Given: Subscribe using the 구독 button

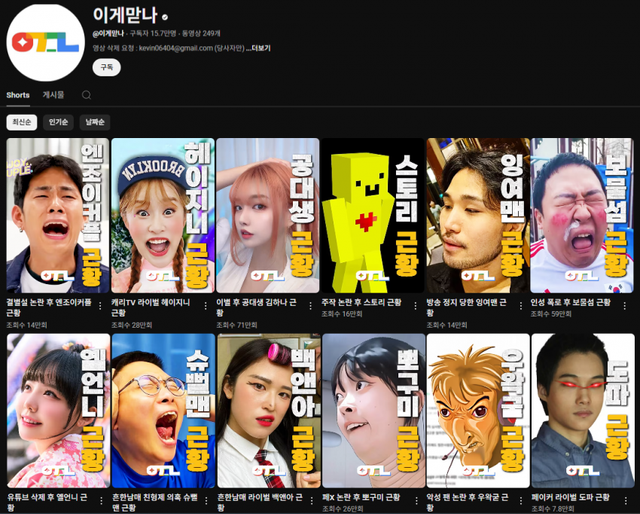Looking at the screenshot, I should (x=106, y=67).
